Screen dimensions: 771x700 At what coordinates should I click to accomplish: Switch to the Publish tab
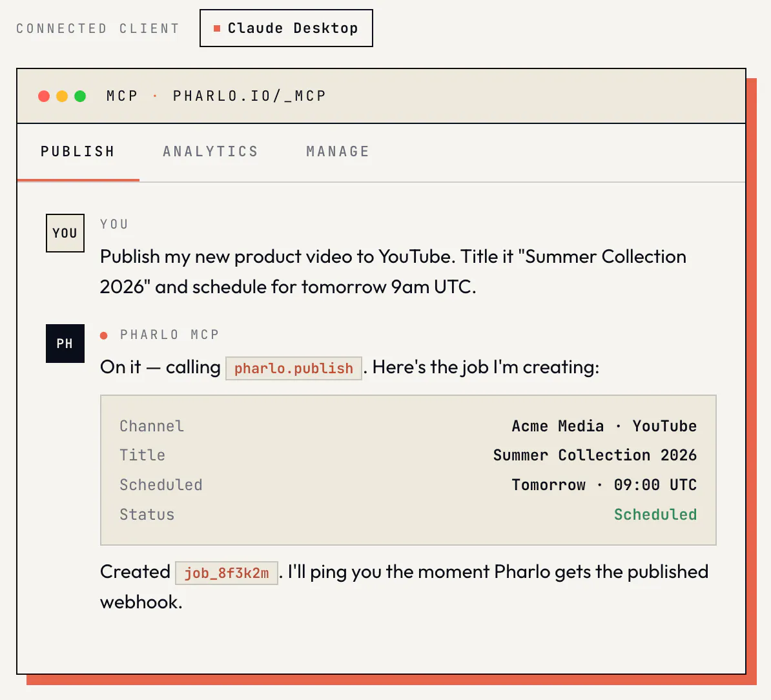(77, 151)
